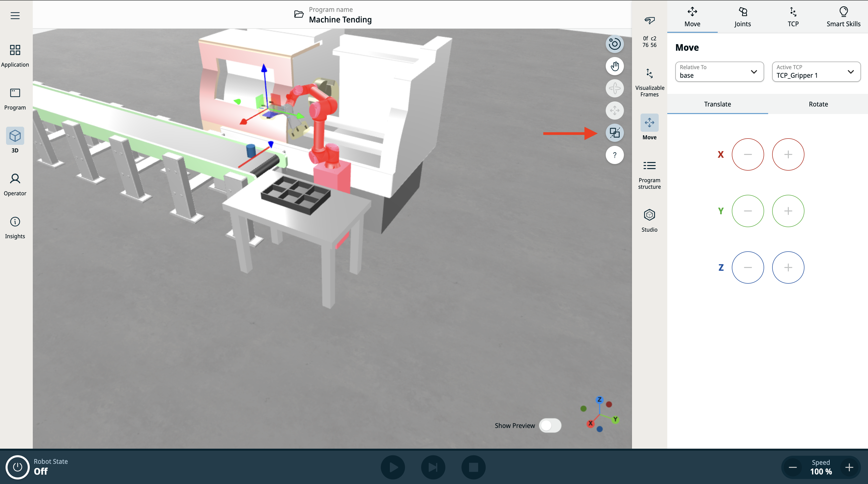Screen dimensions: 868x484
Task: Switch to the Joints tab
Action: [742, 17]
